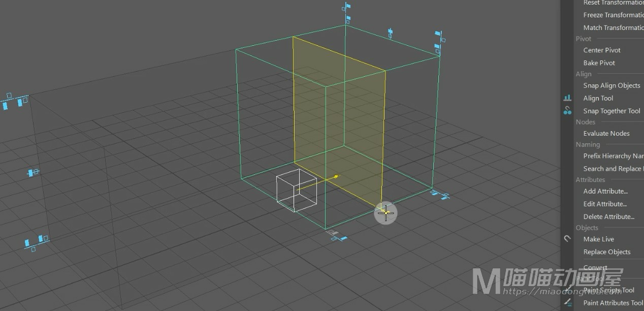Choose Prefix Hierarchy Names menu item
The height and width of the screenshot is (311, 644).
pos(613,156)
